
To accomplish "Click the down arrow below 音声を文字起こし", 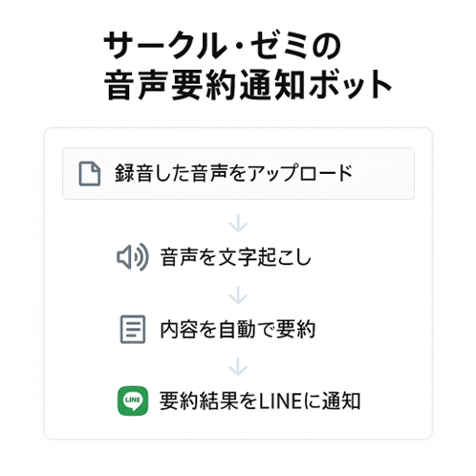I will pyautogui.click(x=238, y=294).
